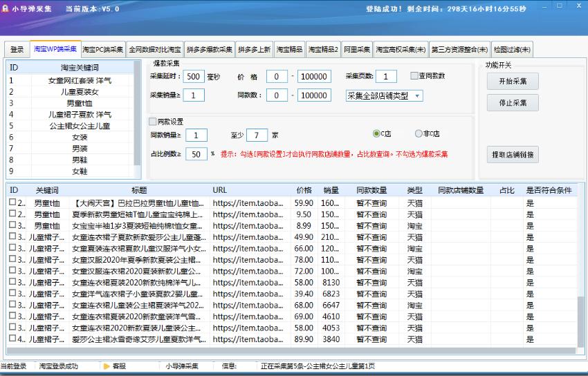Click the 同款数 minimum field

tap(277, 95)
